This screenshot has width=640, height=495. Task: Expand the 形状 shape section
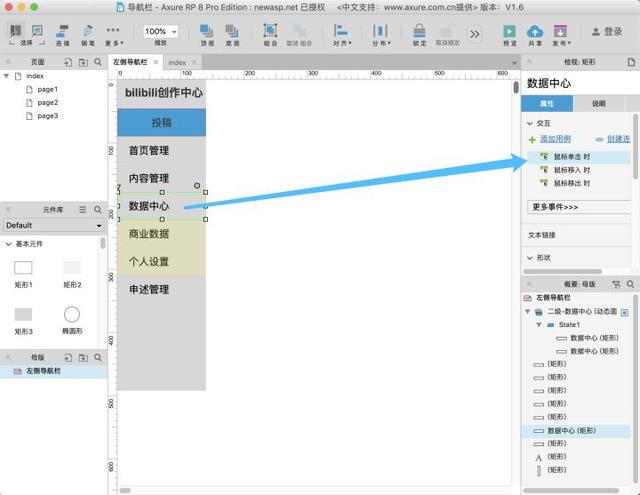tap(530, 258)
